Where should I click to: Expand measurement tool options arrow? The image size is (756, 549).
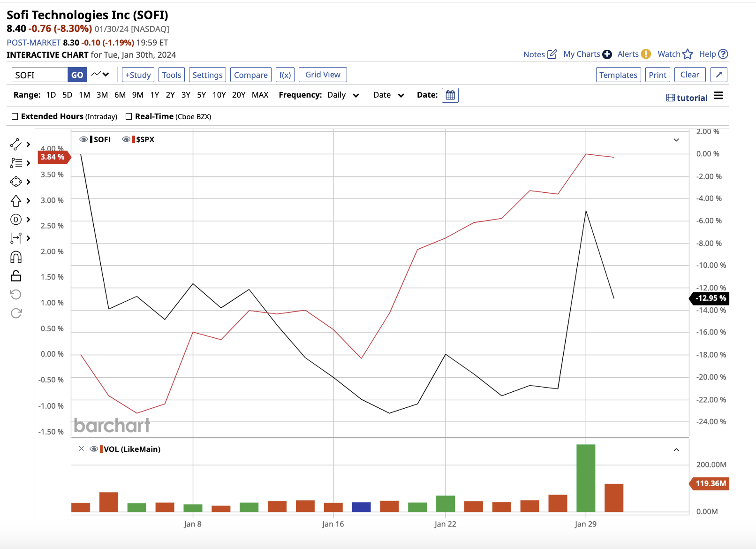(28, 238)
